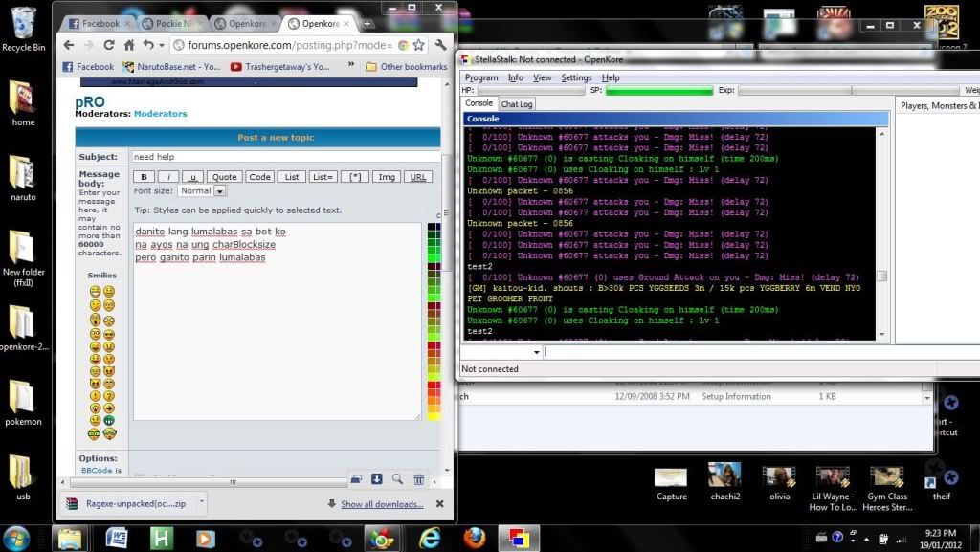
Task: Close the downloads bar
Action: [440, 503]
